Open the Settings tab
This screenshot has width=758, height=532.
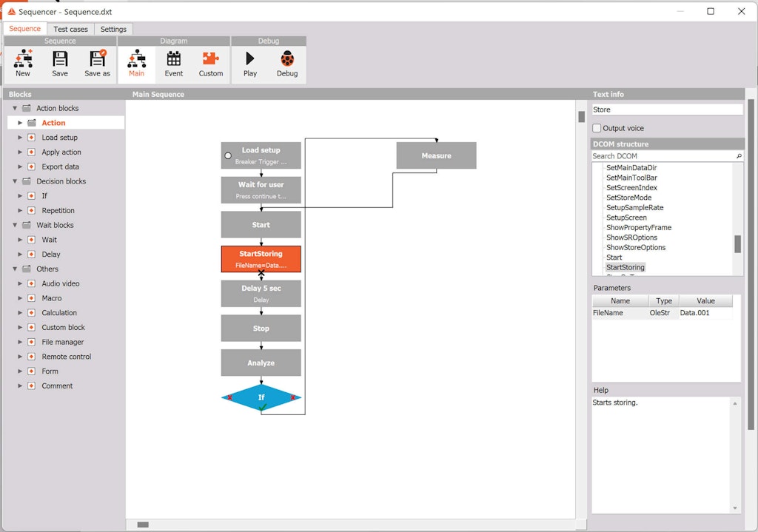point(113,29)
